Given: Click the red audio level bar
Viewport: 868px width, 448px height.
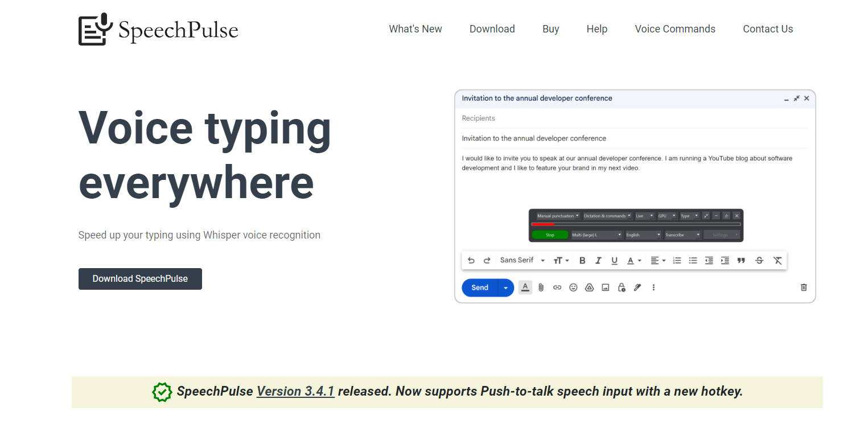Looking at the screenshot, I should click(542, 224).
